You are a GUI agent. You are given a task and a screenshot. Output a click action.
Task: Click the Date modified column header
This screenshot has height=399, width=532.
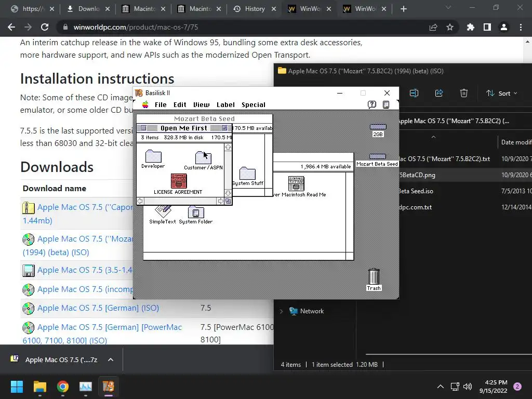click(x=516, y=142)
